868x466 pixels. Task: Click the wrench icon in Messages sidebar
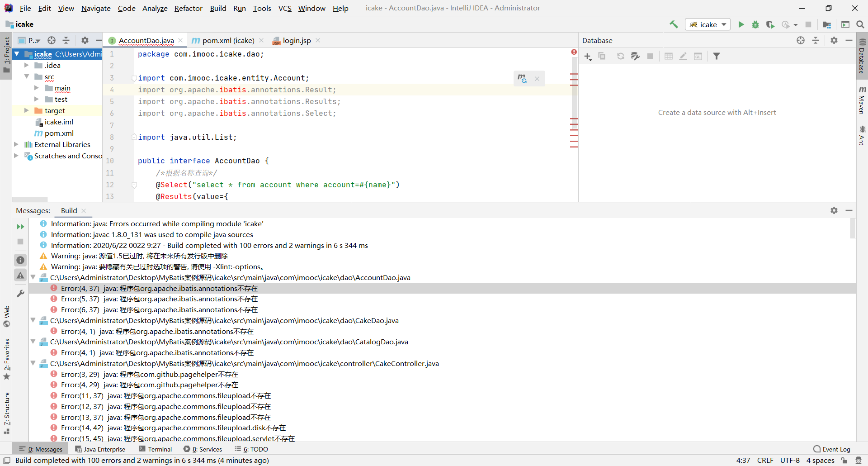tap(20, 294)
